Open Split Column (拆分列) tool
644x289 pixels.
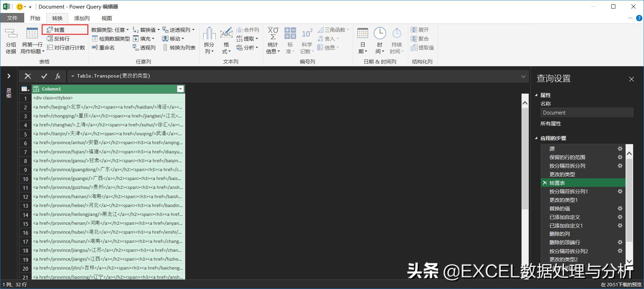click(x=209, y=41)
